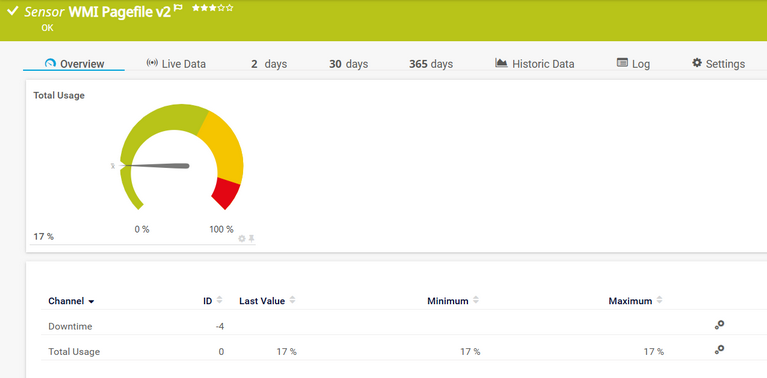Click the Total Usage channel row name
This screenshot has height=378, width=767.
[74, 351]
